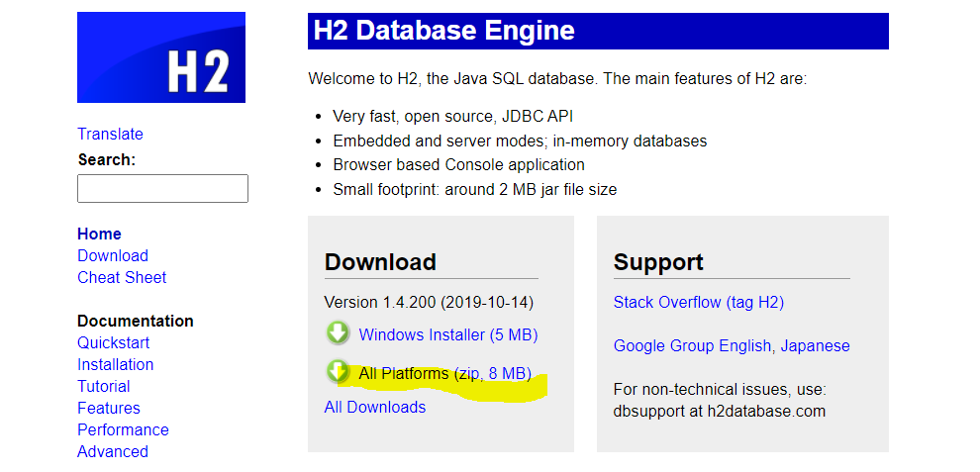Click "Small footprint: around 2 MB" bullet
980x472 pixels.
474,189
